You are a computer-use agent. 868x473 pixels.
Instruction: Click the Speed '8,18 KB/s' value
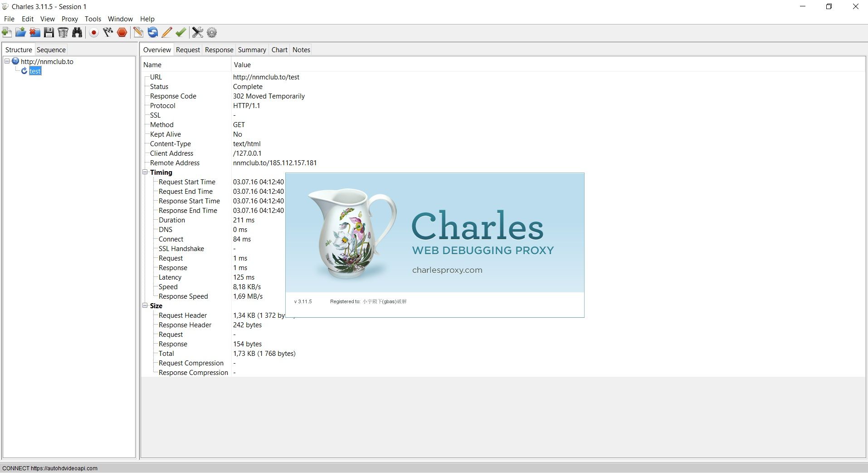point(247,286)
